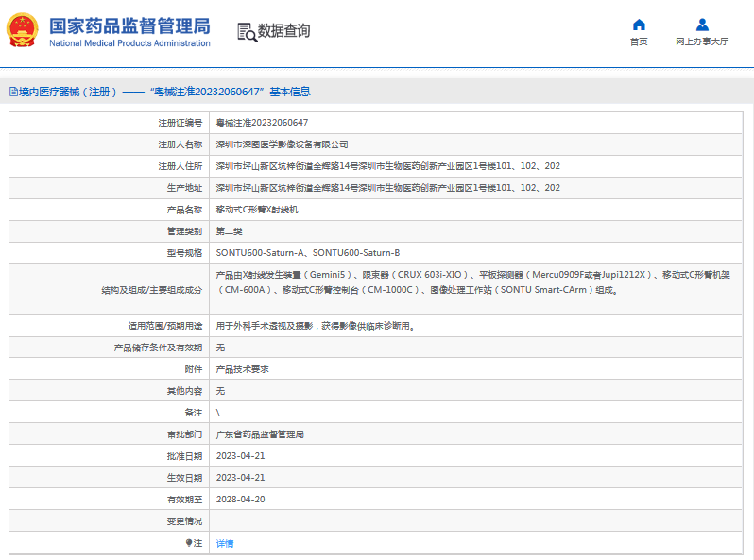Open the 数据查询 data search icon
This screenshot has width=754, height=560.
click(248, 32)
